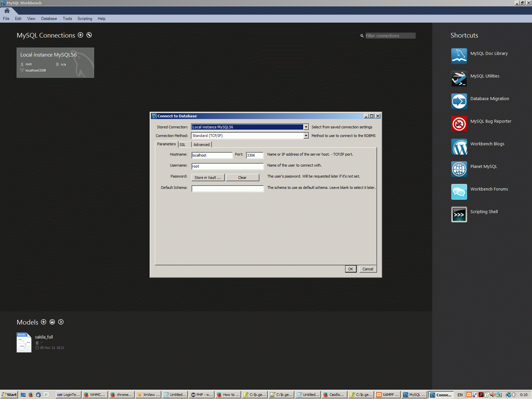Open the View menu
Viewport: 532px width, 399px height.
coord(31,19)
